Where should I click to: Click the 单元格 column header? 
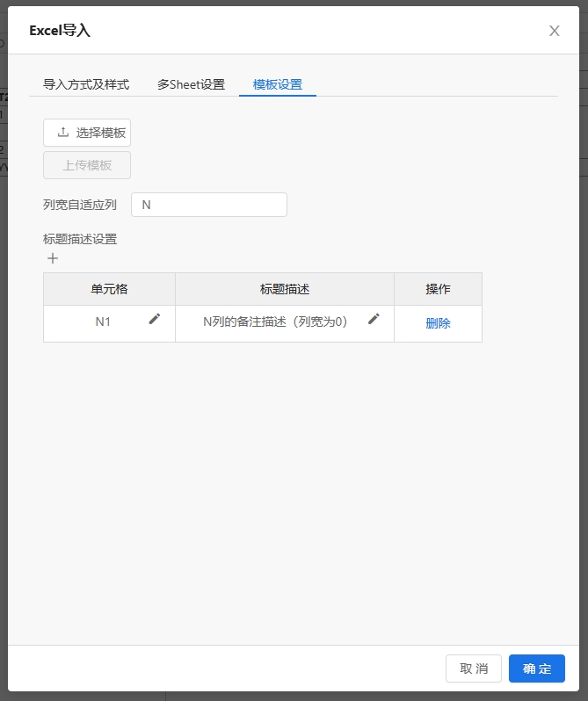[109, 289]
